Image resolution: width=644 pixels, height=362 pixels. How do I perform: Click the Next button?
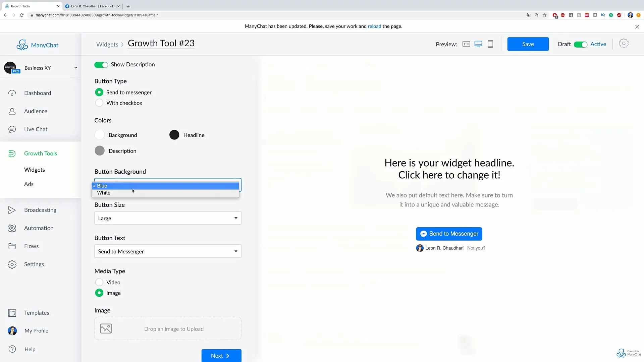point(221,356)
